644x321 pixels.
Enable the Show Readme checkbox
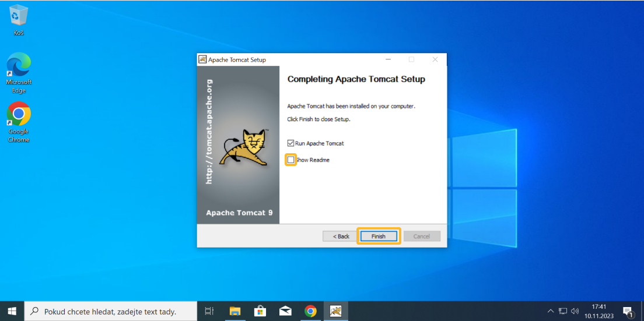(x=290, y=160)
